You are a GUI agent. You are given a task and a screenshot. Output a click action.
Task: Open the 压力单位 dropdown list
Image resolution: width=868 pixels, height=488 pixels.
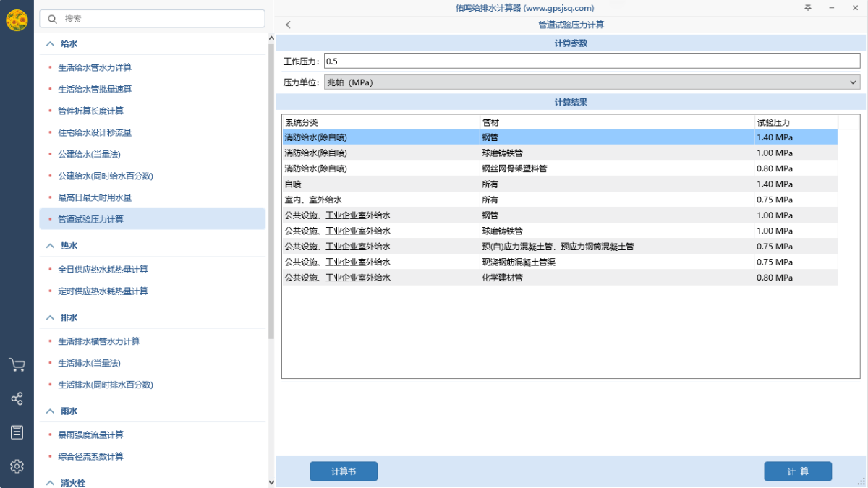point(591,82)
